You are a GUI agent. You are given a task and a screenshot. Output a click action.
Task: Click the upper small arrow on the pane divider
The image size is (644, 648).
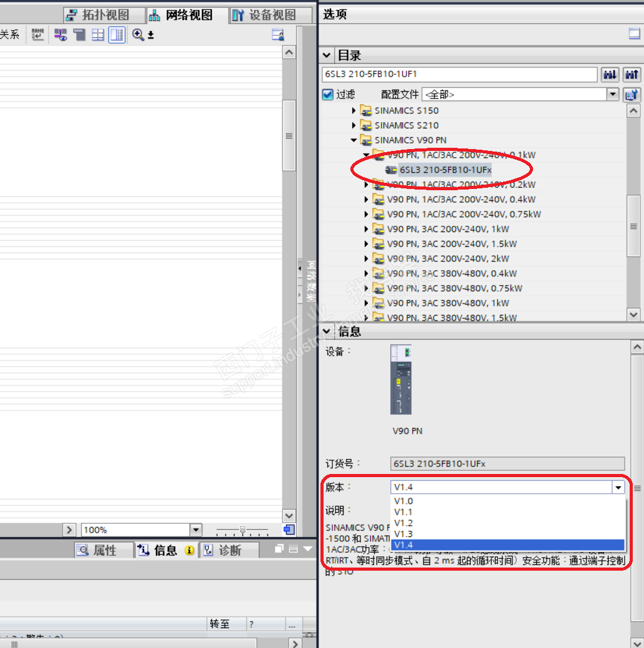pyautogui.click(x=300, y=268)
